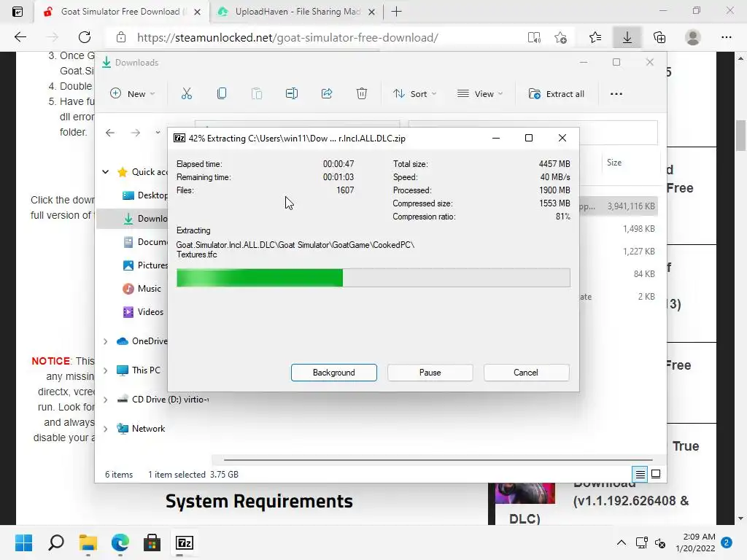Select Network in the navigation pane
Screen dimensions: 747x560
141,429
